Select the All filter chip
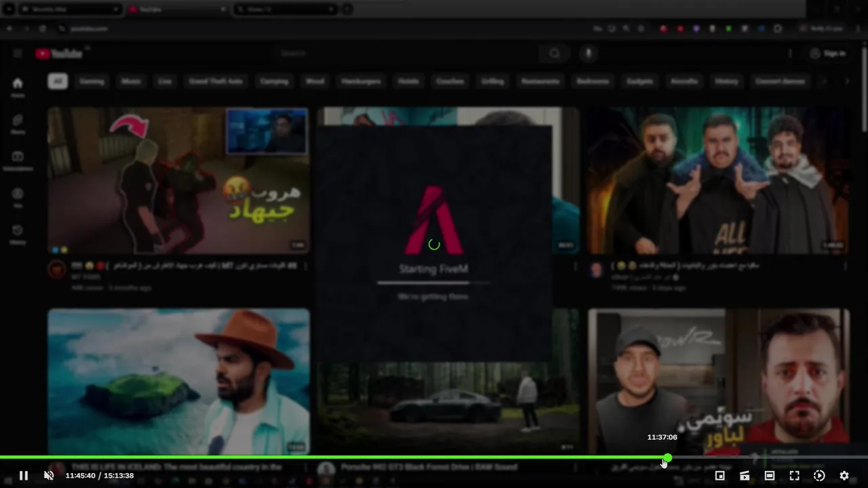The image size is (868, 488). point(58,81)
